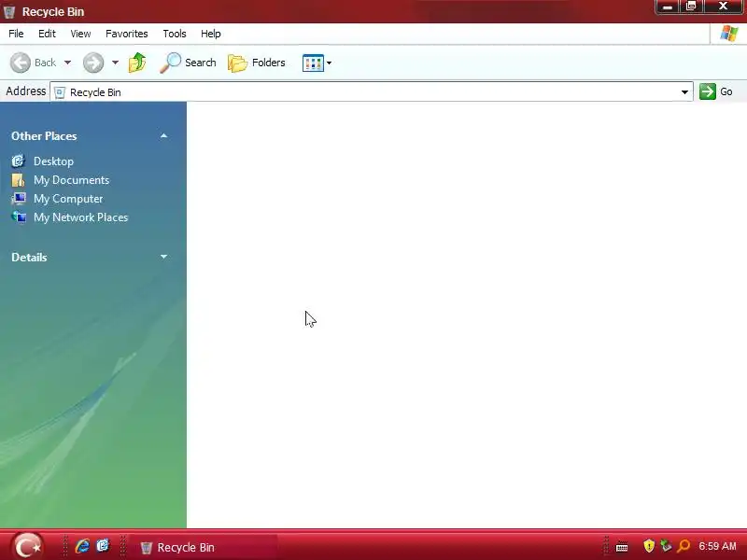Close the Recycle Bin window
The width and height of the screenshot is (747, 560).
(x=723, y=7)
